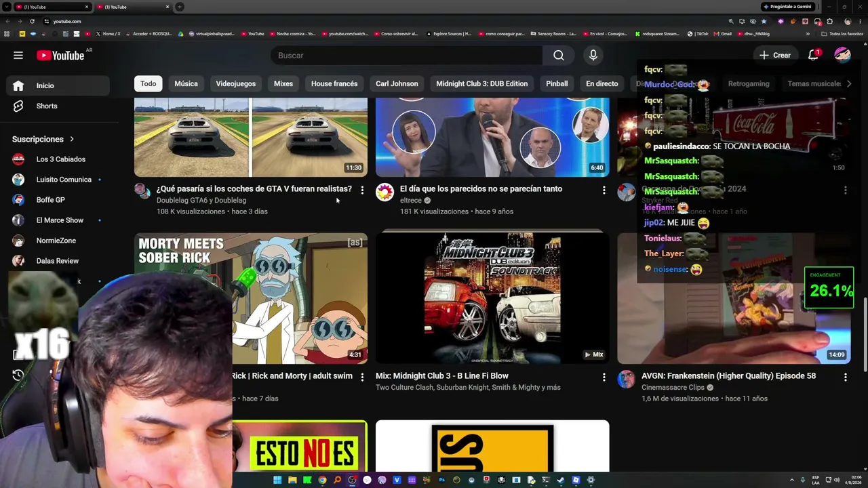Screen dimensions: 868x488
Task: Open the notifications bell
Action: pos(813,56)
